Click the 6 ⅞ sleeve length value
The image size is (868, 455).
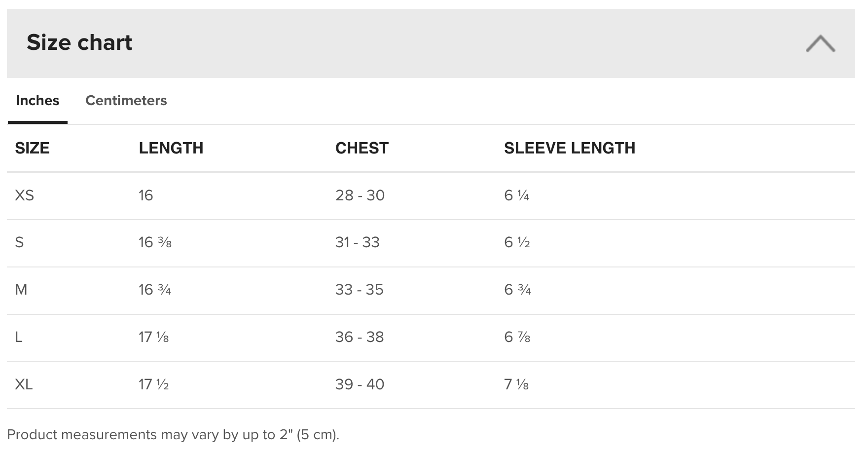(517, 337)
